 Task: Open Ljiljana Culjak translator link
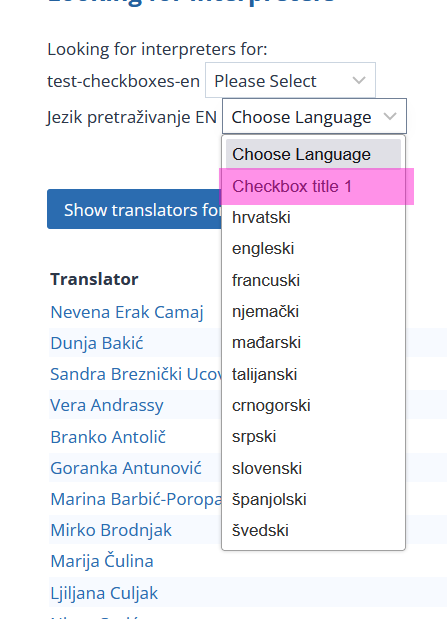point(104,593)
